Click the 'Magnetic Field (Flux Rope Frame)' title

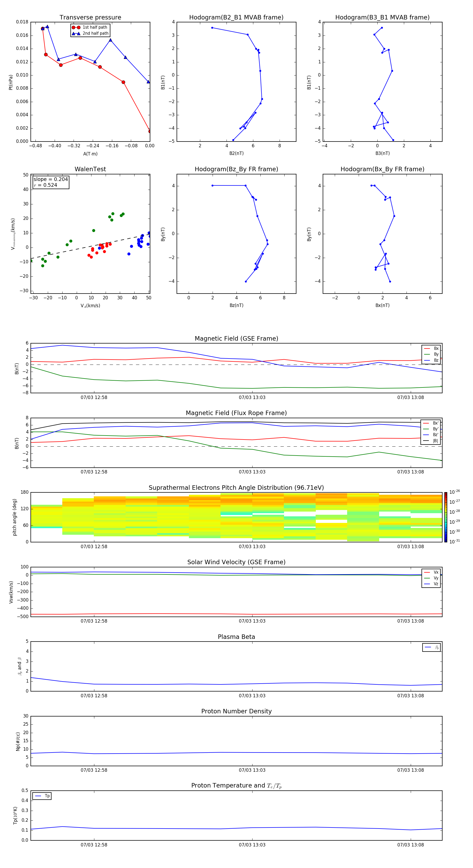click(236, 413)
